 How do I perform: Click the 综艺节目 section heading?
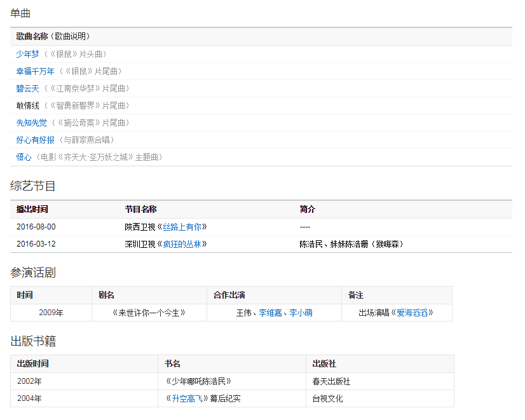[33, 186]
